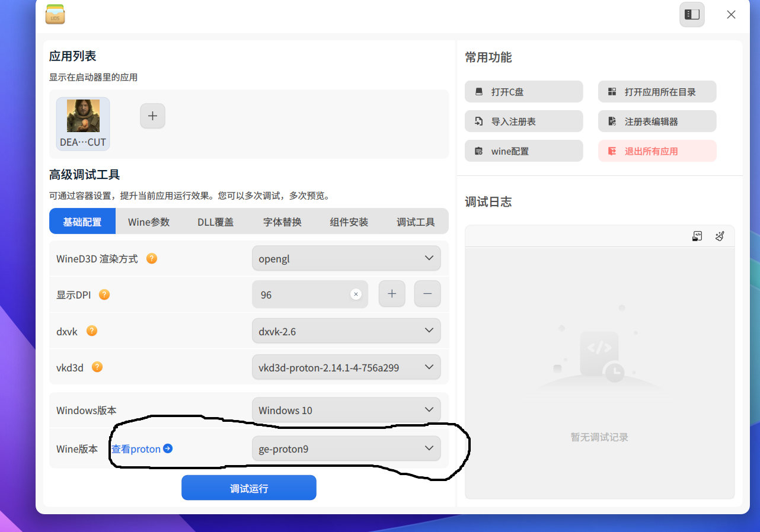Click help icon next to WineD3D 渲染方式
The height and width of the screenshot is (532, 760).
pyautogui.click(x=152, y=258)
